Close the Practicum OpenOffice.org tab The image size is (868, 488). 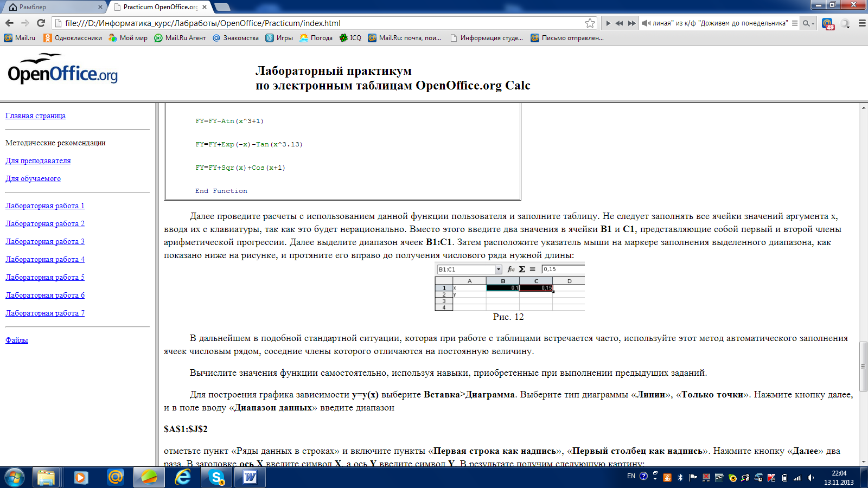point(205,7)
